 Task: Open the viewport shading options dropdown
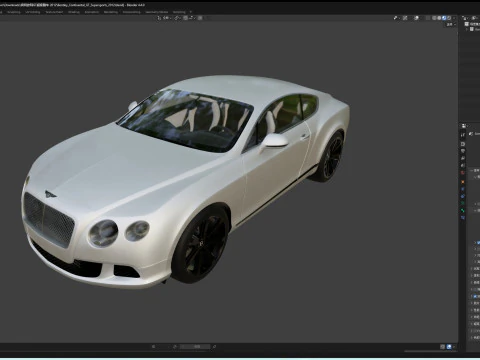454,18
